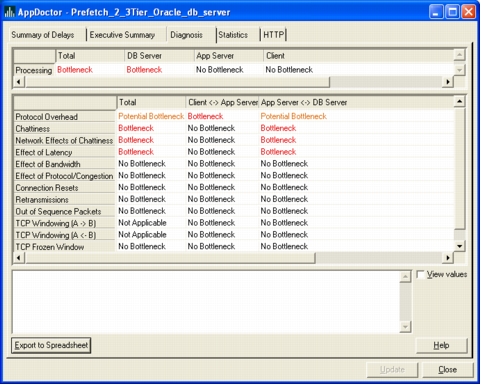Click App Server column header
The height and width of the screenshot is (385, 482).
[x=228, y=56]
